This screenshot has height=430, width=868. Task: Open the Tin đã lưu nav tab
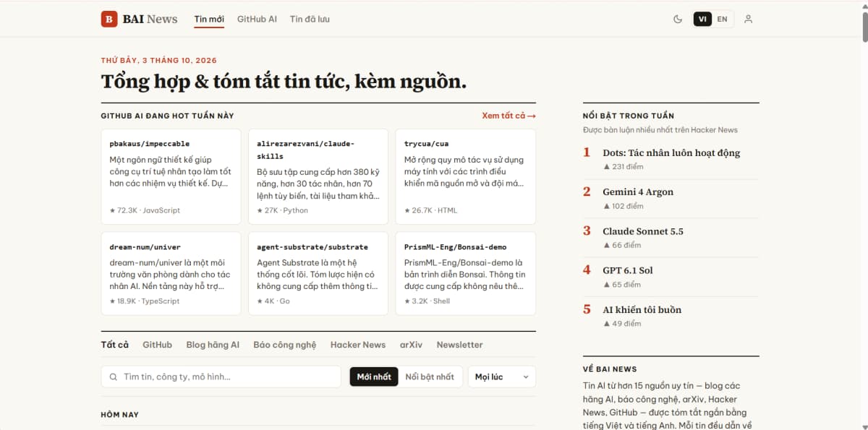click(310, 20)
